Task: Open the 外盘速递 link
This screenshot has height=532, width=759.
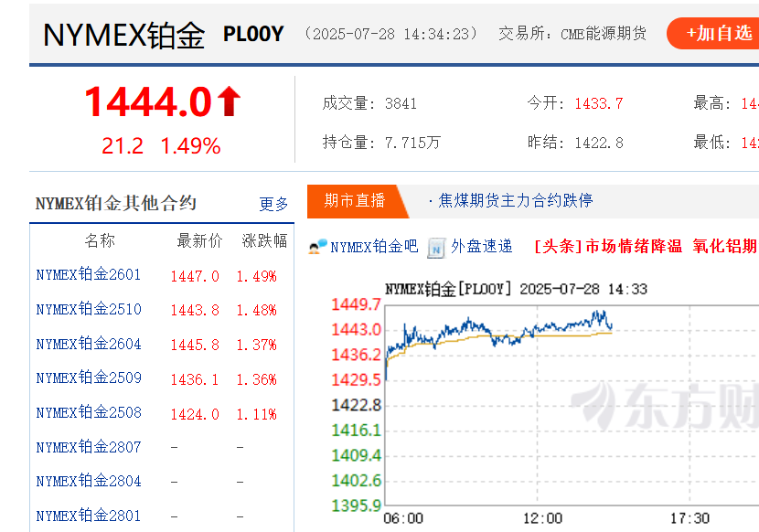Action: point(481,247)
